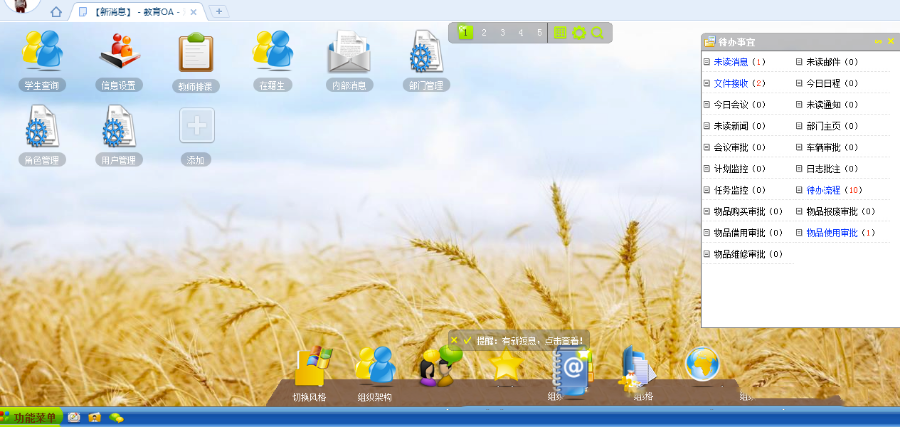Click 未读邮件 (0) entry
The height and width of the screenshot is (427, 900).
click(832, 62)
